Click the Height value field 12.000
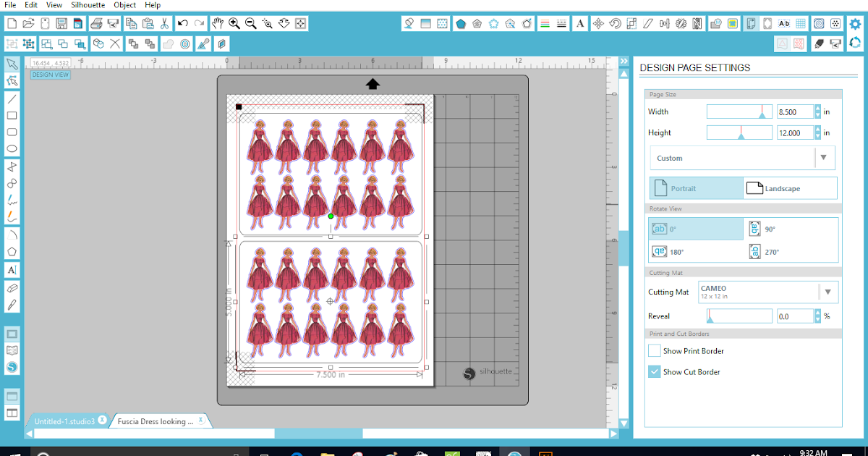The height and width of the screenshot is (456, 868). [794, 133]
